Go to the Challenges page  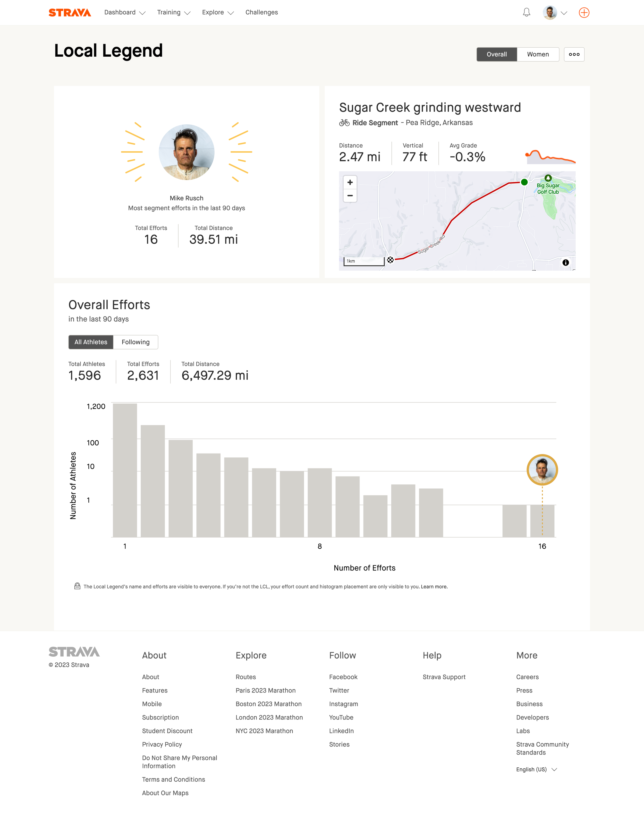tap(261, 12)
